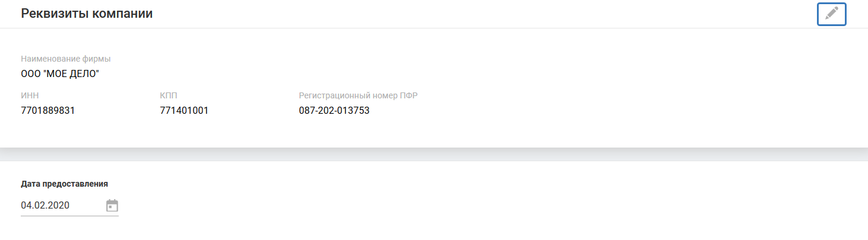This screenshot has height=240, width=868.
Task: Click the КПП value 771401001
Action: click(x=184, y=110)
